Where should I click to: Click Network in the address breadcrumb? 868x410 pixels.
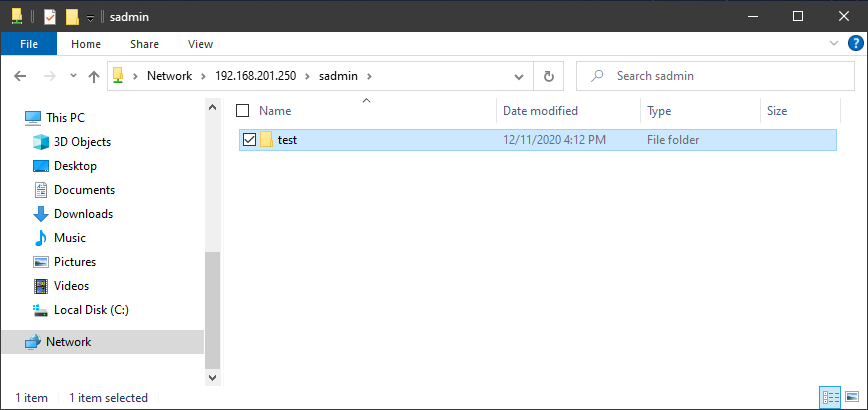coord(169,76)
